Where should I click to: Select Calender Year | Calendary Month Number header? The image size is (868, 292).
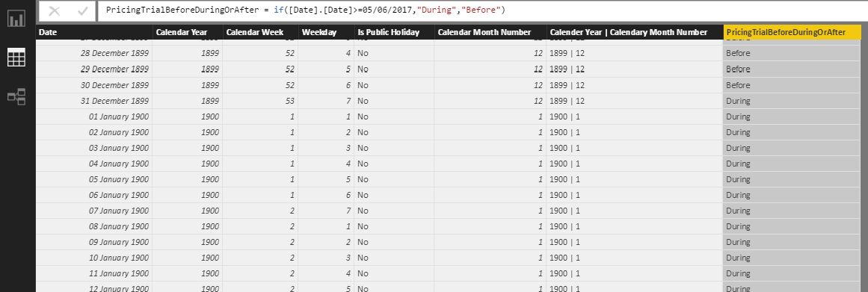point(635,32)
